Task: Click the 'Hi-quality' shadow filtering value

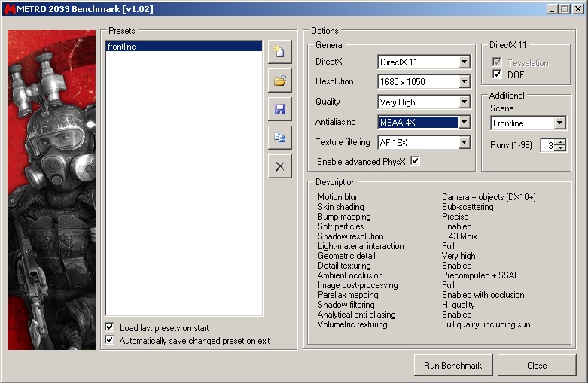Action: 459,305
